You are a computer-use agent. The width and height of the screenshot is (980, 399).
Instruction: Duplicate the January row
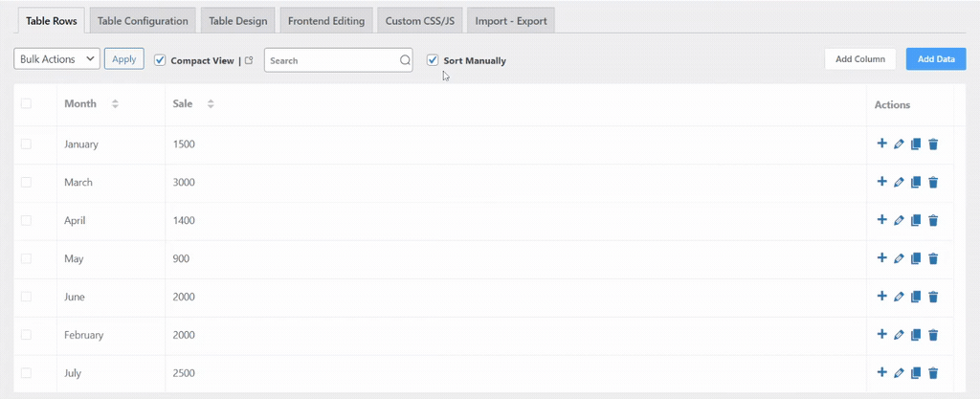point(916,144)
